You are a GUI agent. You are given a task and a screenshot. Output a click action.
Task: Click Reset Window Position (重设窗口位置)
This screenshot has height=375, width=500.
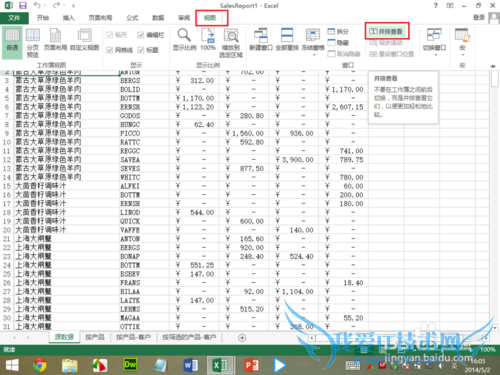pos(392,54)
